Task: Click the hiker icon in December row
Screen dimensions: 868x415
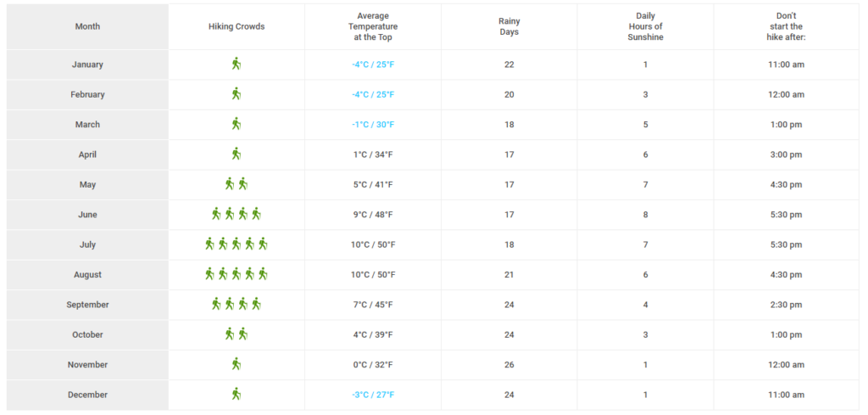Action: coord(236,394)
